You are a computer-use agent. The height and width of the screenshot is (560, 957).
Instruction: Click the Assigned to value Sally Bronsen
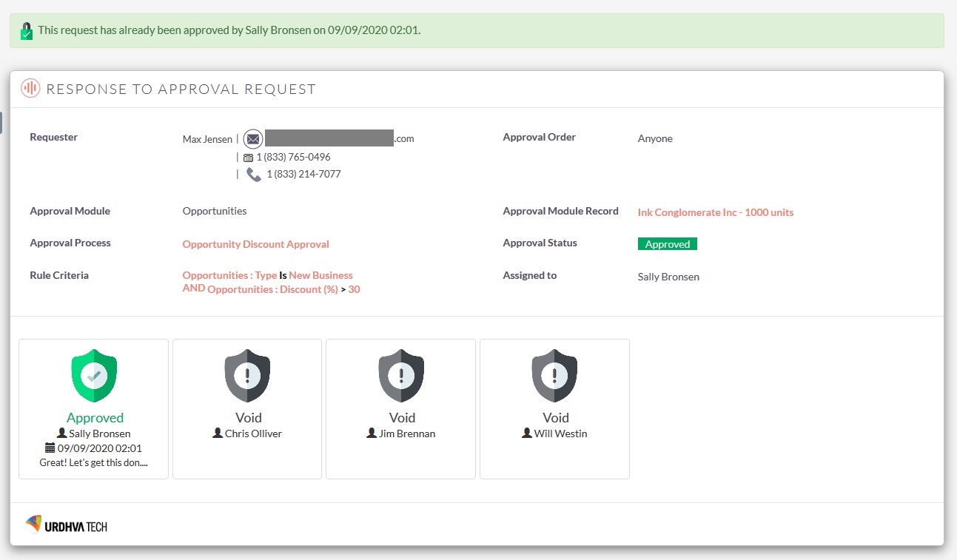click(x=668, y=277)
